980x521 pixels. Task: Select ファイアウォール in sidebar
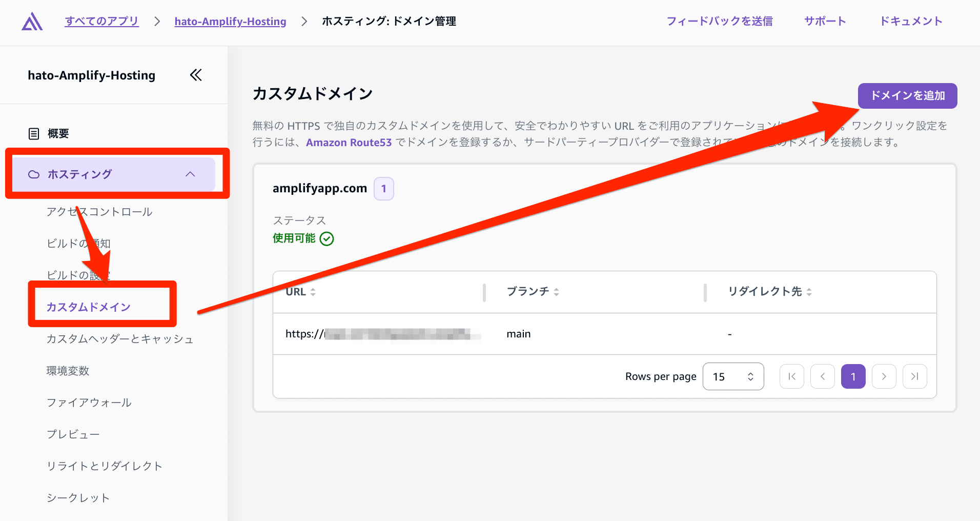(x=89, y=403)
